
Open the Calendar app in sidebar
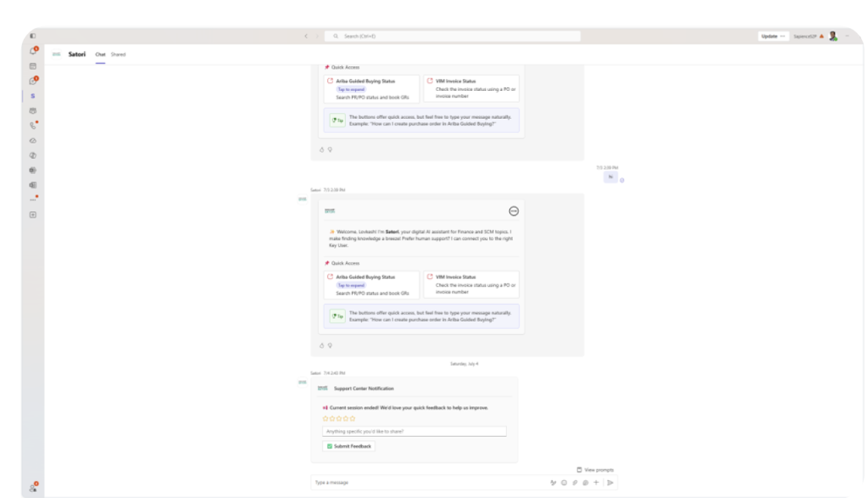33,66
